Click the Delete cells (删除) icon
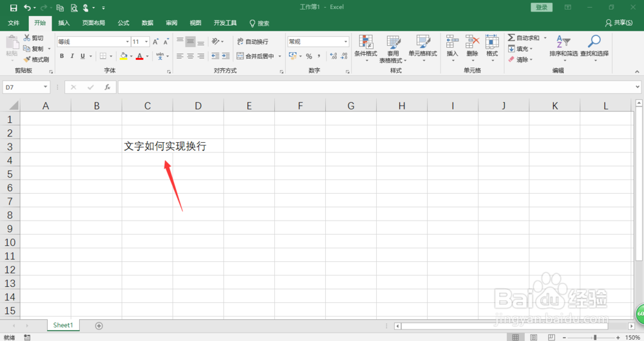Image resolution: width=644 pixels, height=341 pixels. click(x=472, y=41)
